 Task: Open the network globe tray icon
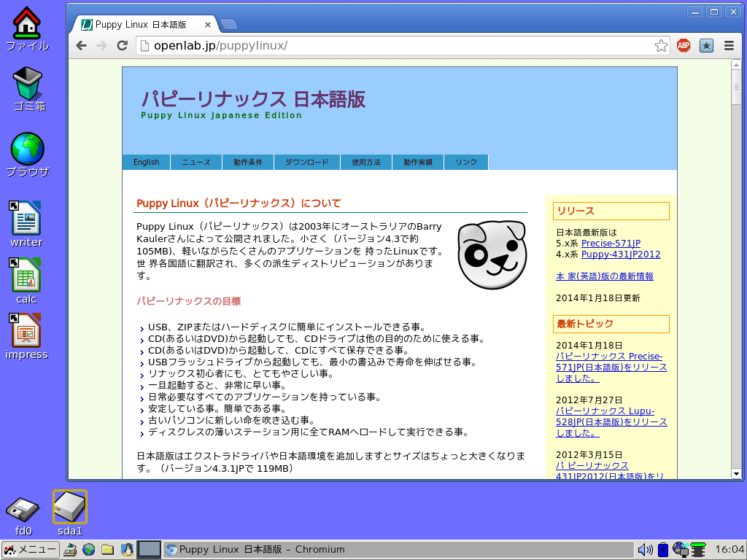tap(681, 550)
